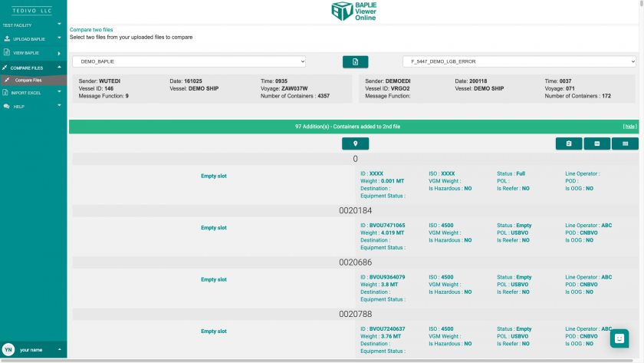
Task: Click the grid table view button
Action: coord(625,144)
